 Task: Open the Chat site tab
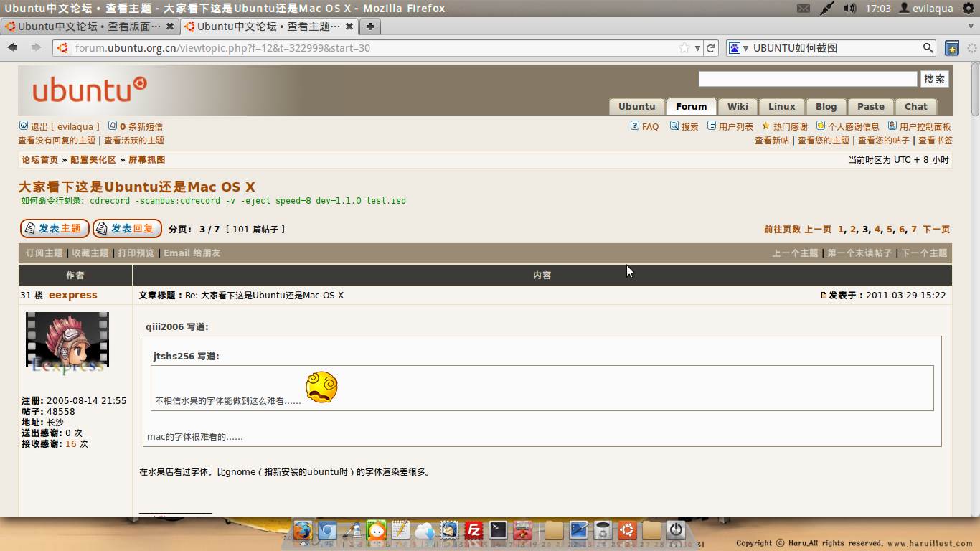point(916,106)
